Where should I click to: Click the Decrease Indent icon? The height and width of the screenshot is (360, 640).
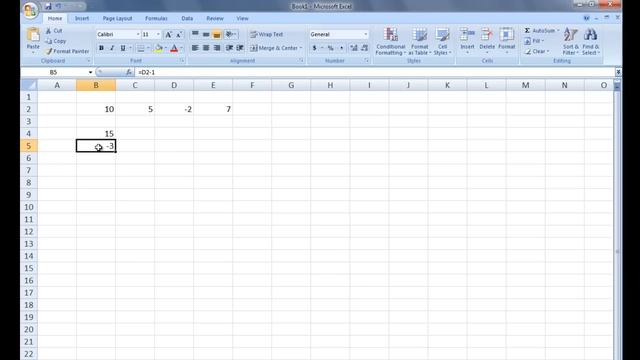[229, 48]
